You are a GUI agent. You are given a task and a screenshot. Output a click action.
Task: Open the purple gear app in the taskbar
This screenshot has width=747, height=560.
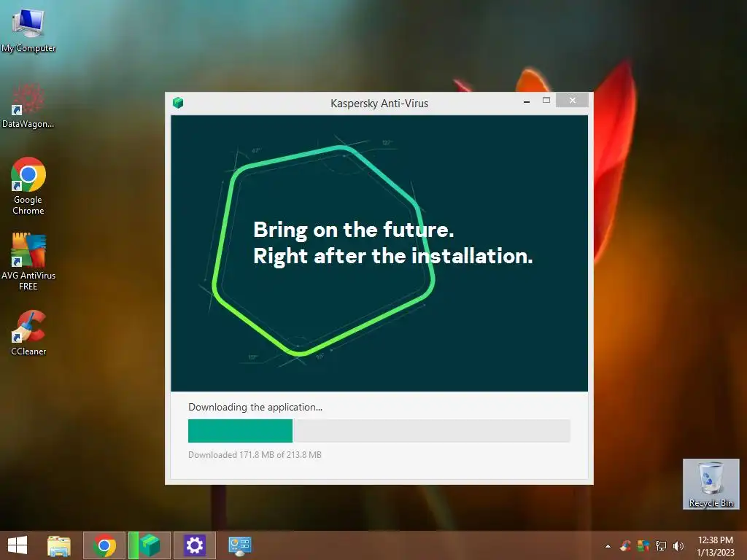(194, 545)
